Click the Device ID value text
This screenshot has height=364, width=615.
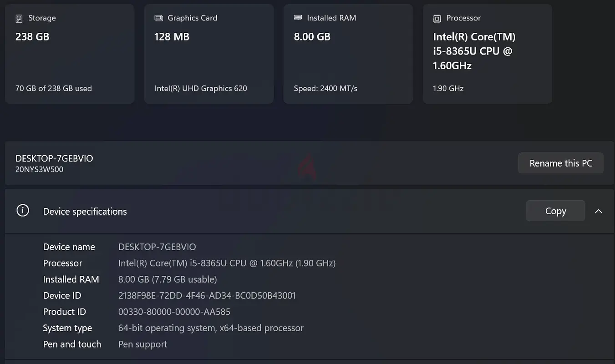207,296
